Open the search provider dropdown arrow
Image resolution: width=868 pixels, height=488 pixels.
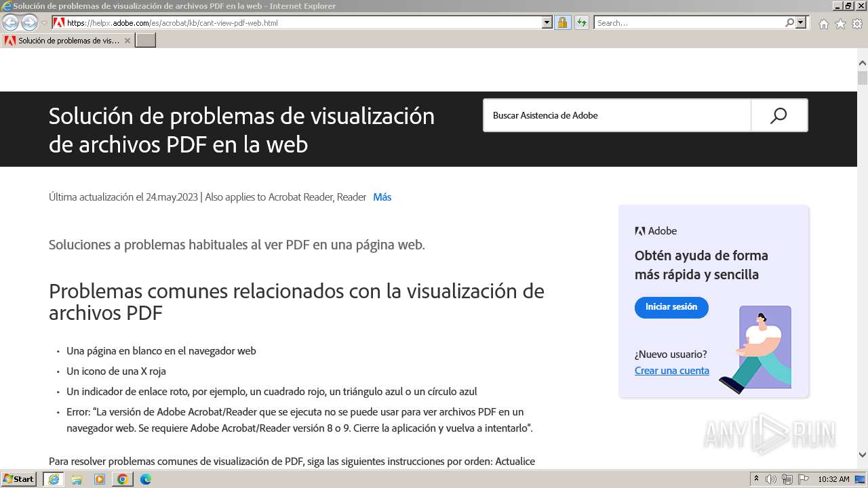click(x=801, y=22)
